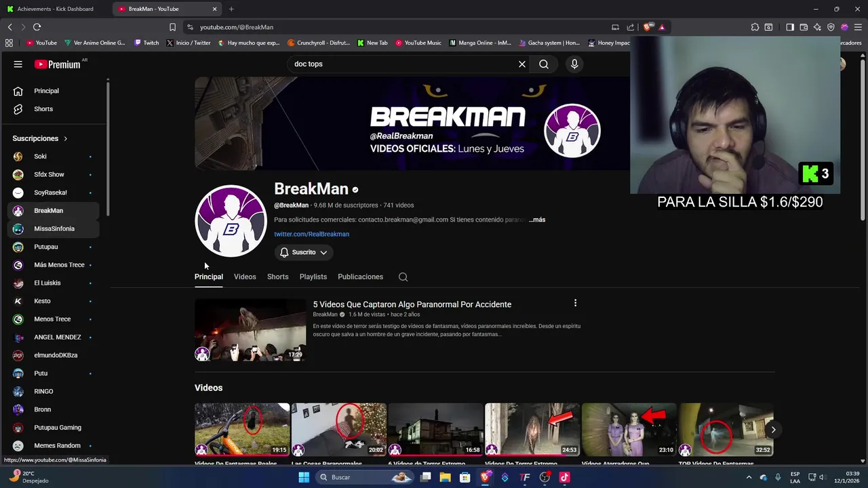This screenshot has width=868, height=488.
Task: Switch to the Videos tab
Action: click(x=245, y=277)
